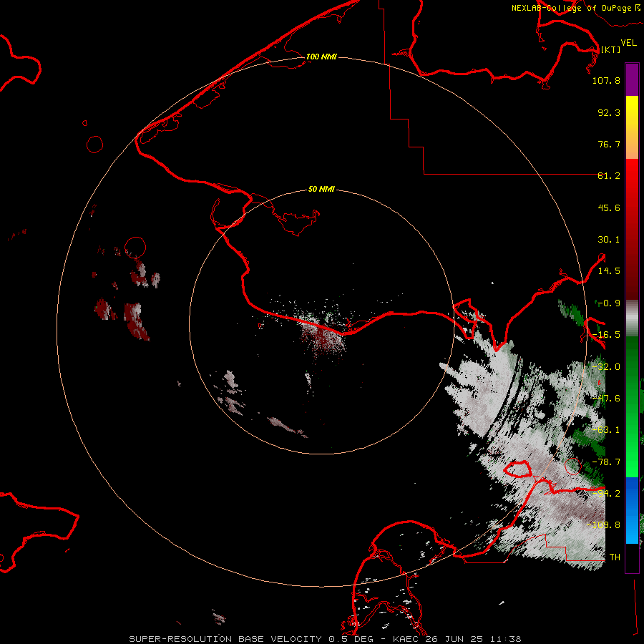Click the 100 NMI range ring label
The image size is (644, 644).
(x=321, y=57)
